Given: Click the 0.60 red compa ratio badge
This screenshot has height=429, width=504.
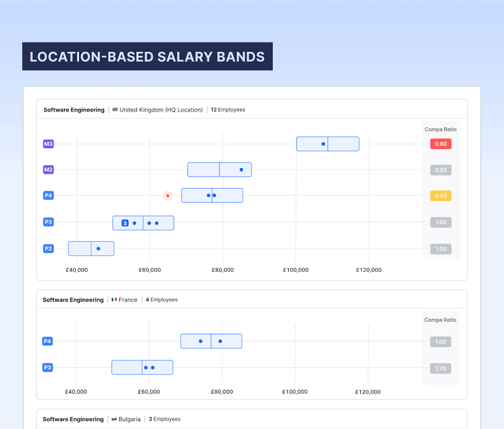Looking at the screenshot, I should pos(441,144).
